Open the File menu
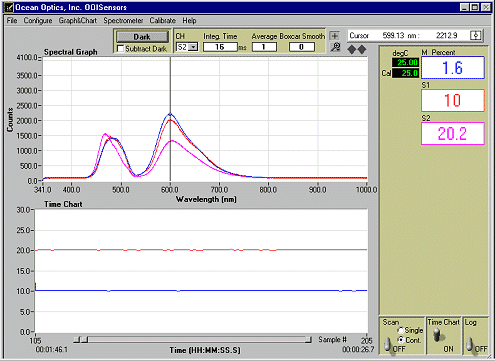The image size is (495, 361). coord(12,21)
